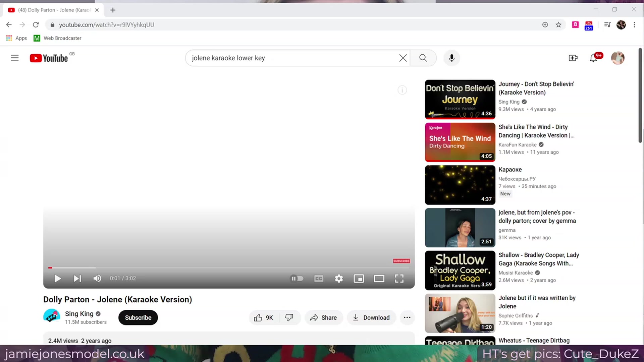Open the notifications bell
Viewport: 644px width, 362px height.
(593, 58)
